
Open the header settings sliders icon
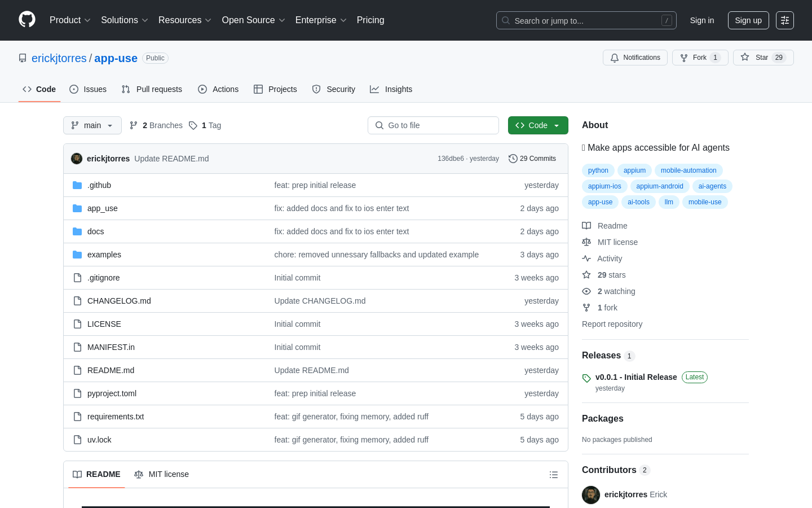click(x=785, y=20)
